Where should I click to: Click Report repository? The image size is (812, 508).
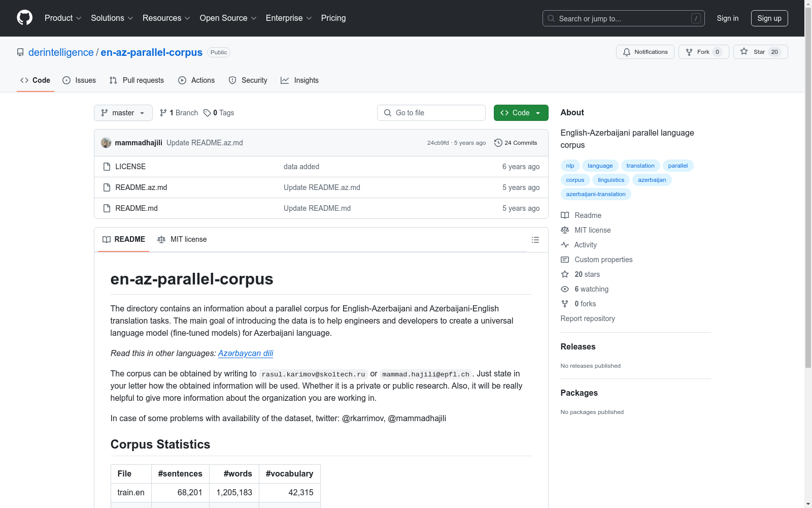[588, 319]
